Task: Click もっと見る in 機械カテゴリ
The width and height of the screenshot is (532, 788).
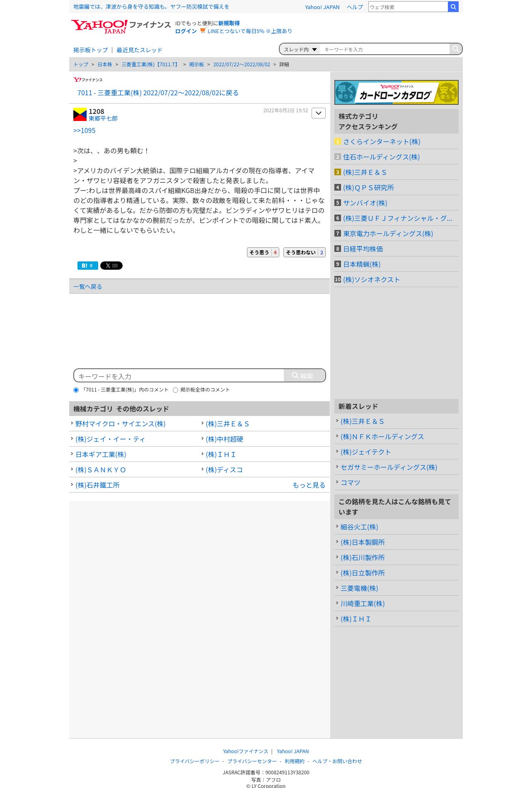Action: tap(309, 485)
